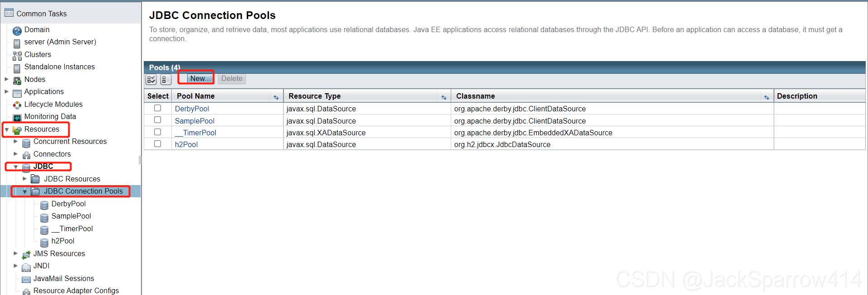Click the JDBC Resources folder icon
Screen dimensions: 868x295
point(35,179)
